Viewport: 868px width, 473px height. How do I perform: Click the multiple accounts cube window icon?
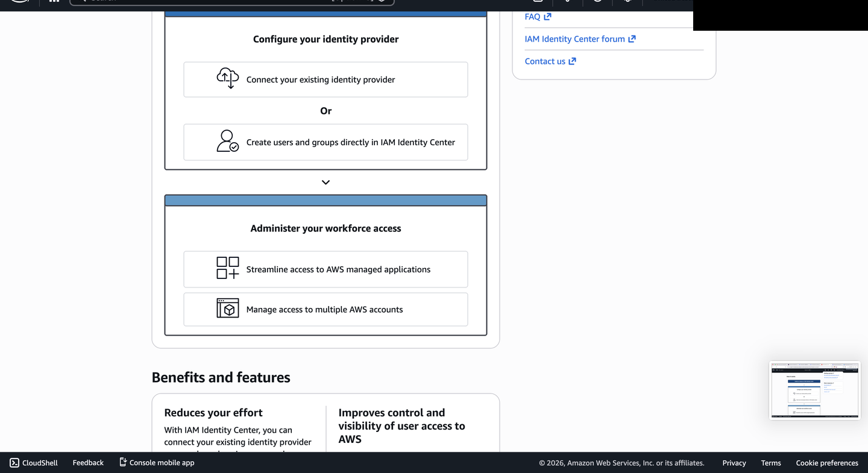228,308
